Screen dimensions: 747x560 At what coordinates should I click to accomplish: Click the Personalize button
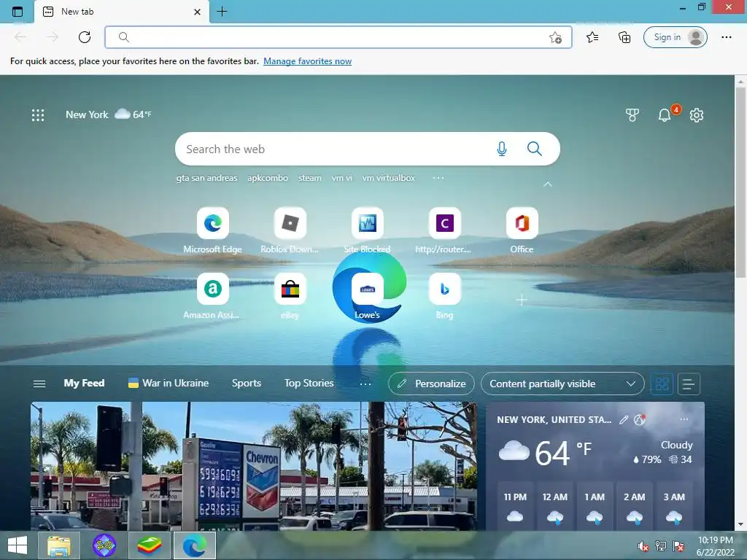tap(431, 384)
